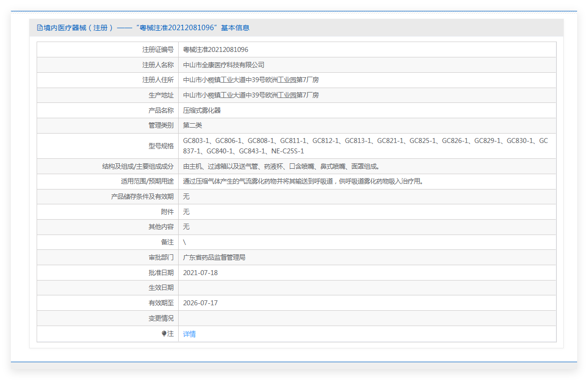This screenshot has width=588, height=380.
Task: Select registration number 粤械注准20212081096 in the table
Action: tap(216, 50)
